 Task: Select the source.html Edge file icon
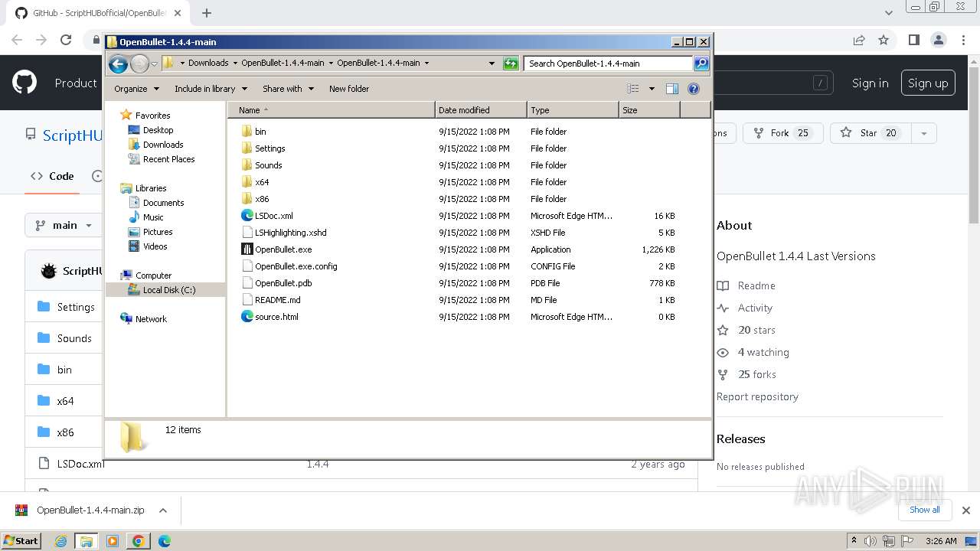click(x=247, y=317)
